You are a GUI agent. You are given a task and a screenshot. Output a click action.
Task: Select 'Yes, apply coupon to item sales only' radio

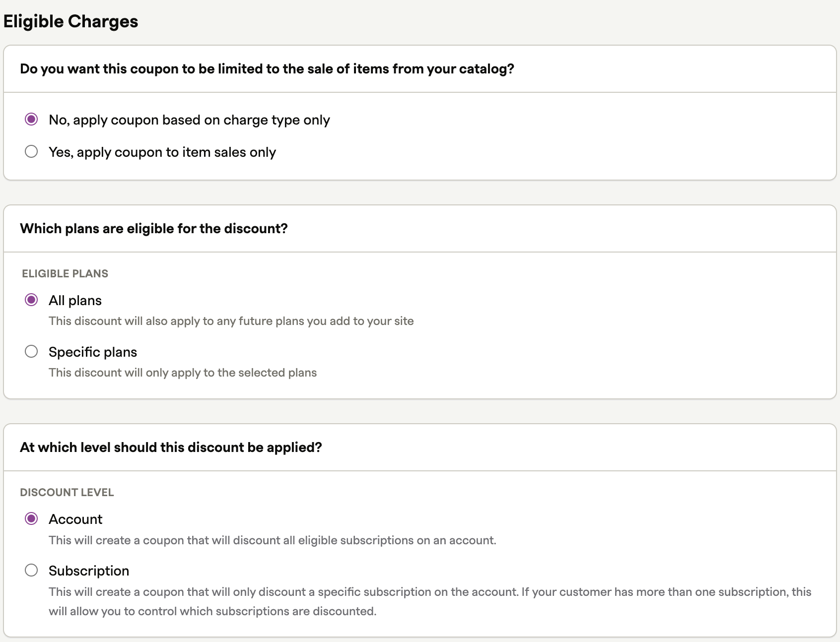click(31, 152)
